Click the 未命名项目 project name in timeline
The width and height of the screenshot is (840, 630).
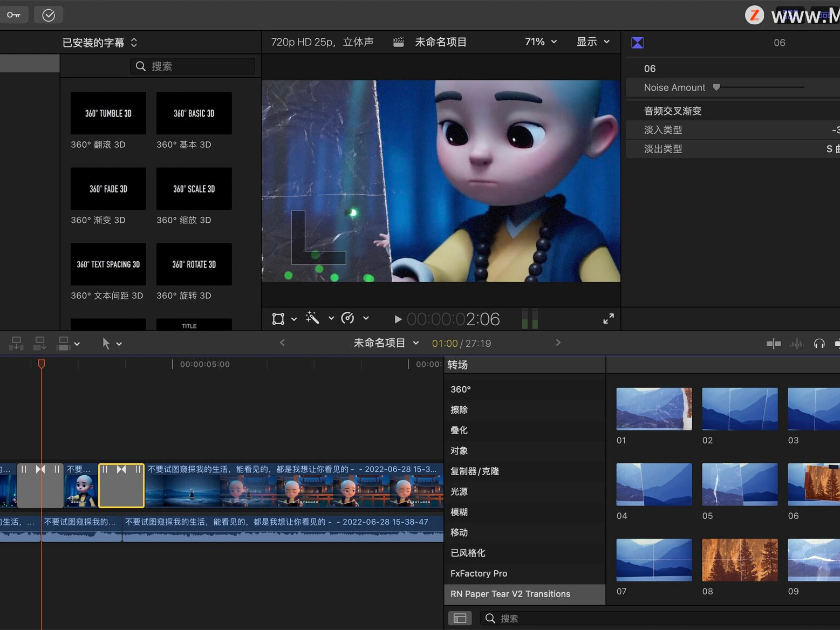(380, 343)
